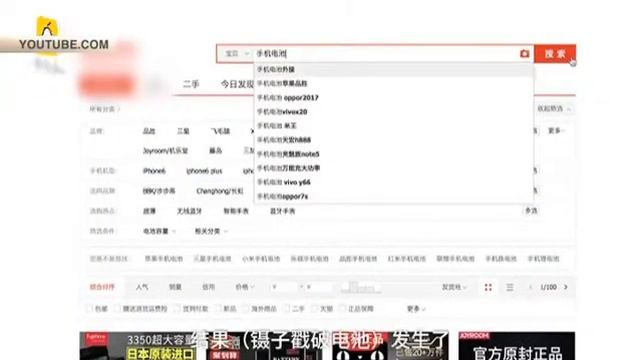Click the maximum price input box
The image size is (640, 360).
tap(320, 287)
